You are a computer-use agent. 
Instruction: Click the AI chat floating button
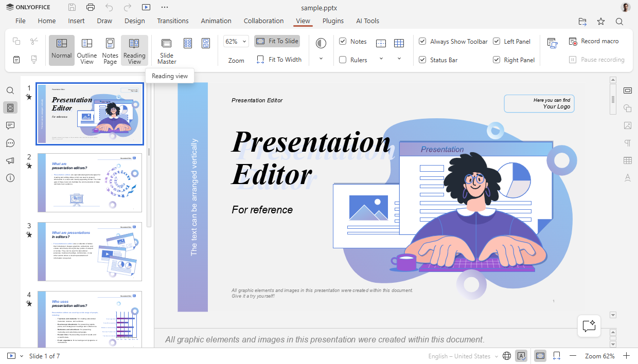tap(589, 325)
